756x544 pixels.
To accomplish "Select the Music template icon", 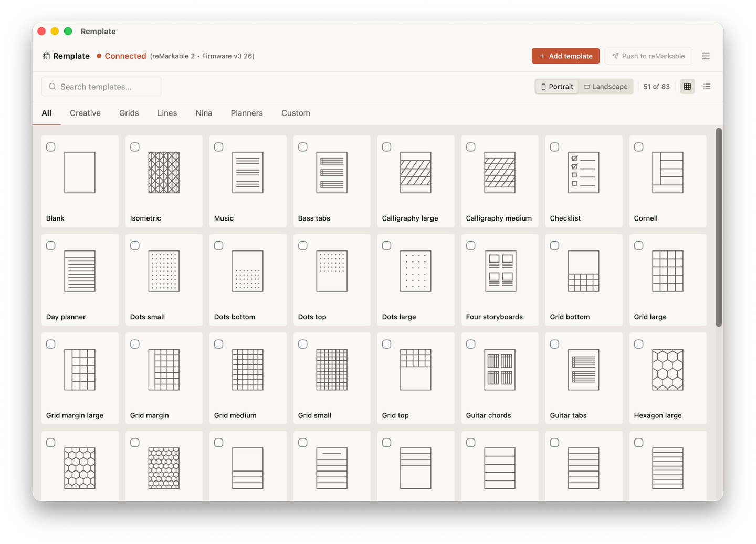I will (248, 173).
